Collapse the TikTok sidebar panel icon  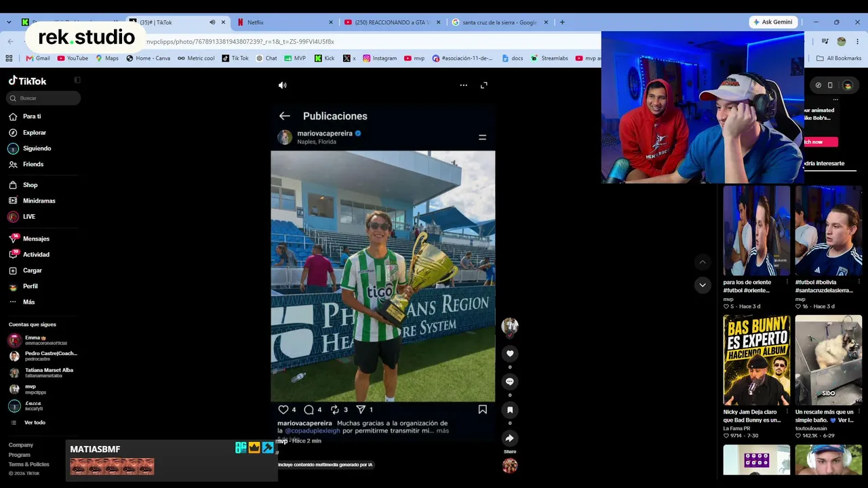[77, 80]
